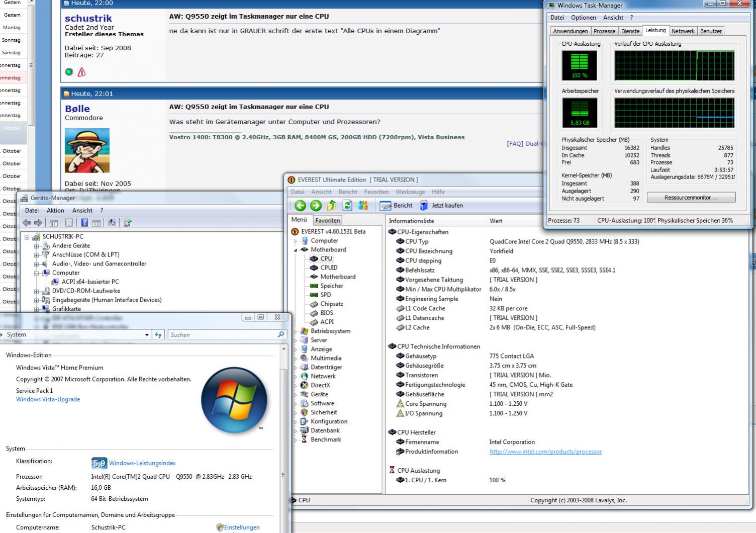
Task: Click Ressourcenmonitor button in Task-Manager
Action: (691, 198)
